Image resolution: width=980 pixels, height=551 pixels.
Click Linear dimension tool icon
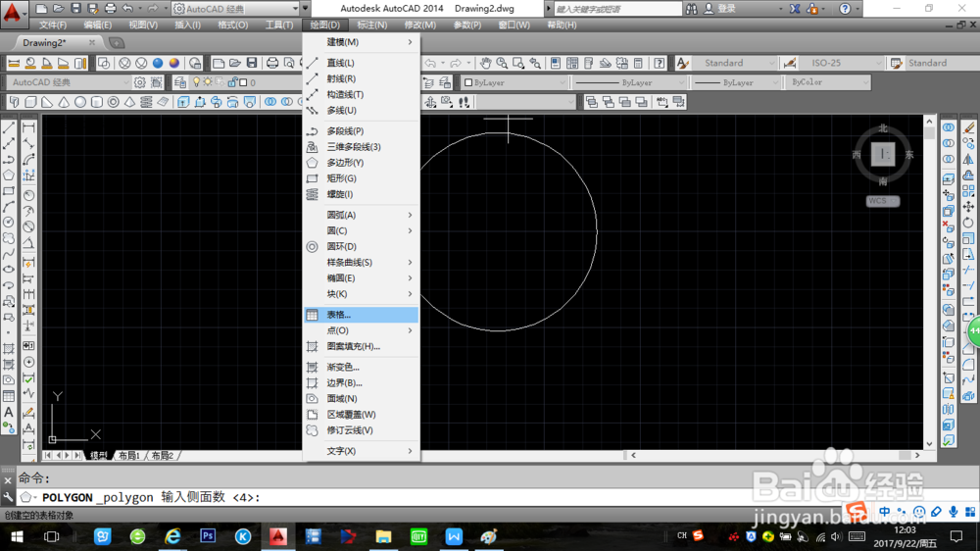[28, 127]
